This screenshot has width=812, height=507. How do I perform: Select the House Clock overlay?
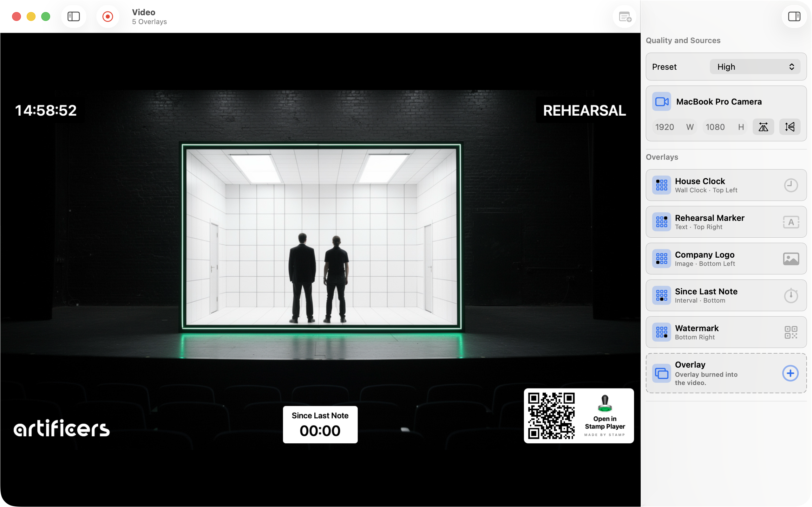point(726,185)
